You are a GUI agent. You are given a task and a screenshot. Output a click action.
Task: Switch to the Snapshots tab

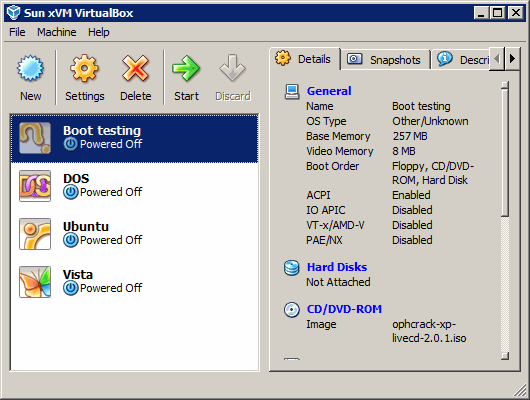coord(385,60)
